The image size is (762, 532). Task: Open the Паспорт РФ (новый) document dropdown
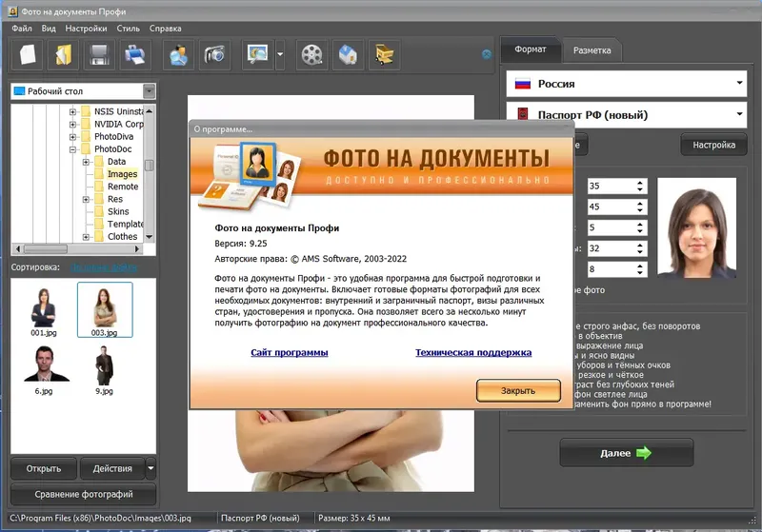coord(627,115)
